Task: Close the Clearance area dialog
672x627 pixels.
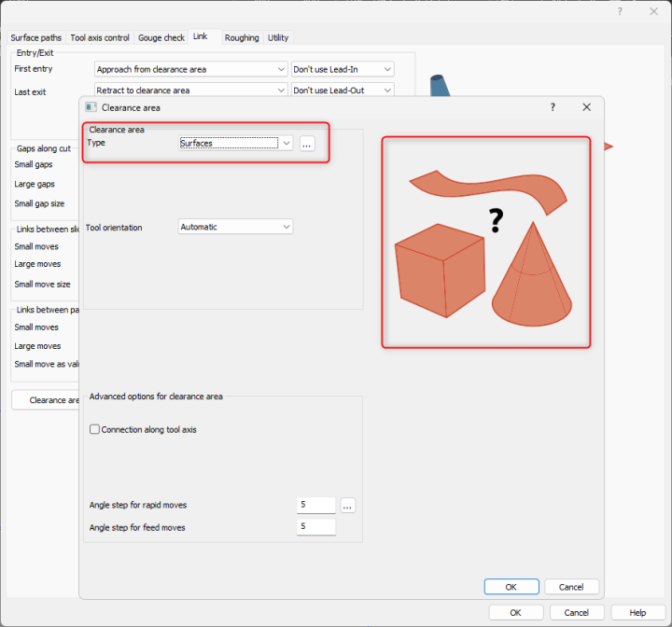Action: coord(586,107)
